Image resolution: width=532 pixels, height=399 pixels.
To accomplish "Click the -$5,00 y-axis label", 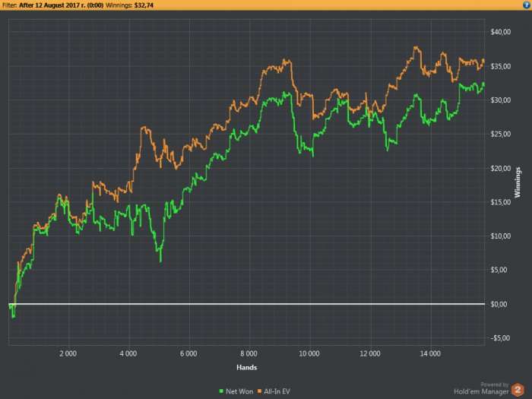I will coord(502,338).
